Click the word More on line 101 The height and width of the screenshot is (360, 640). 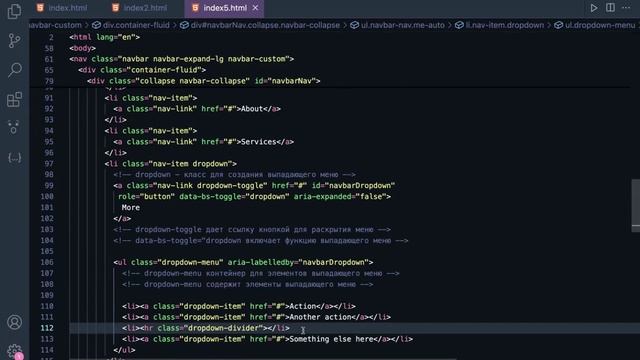[131, 208]
